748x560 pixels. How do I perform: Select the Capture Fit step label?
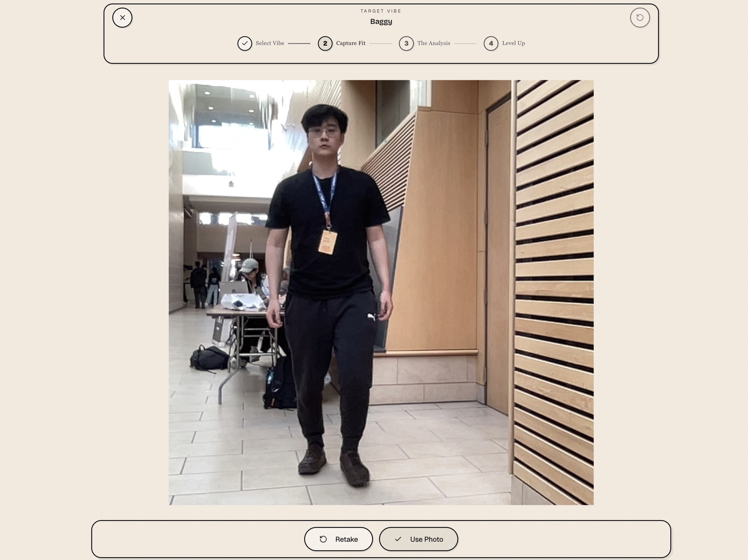pos(351,43)
